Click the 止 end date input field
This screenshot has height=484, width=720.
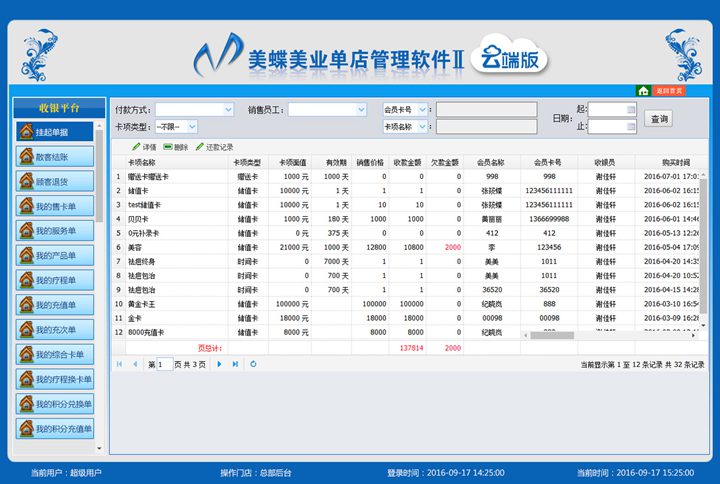click(x=607, y=126)
